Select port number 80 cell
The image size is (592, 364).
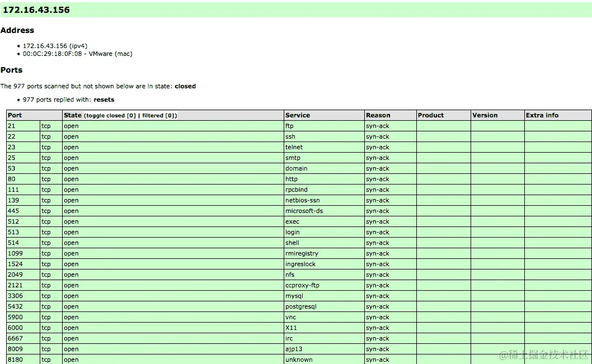23,179
